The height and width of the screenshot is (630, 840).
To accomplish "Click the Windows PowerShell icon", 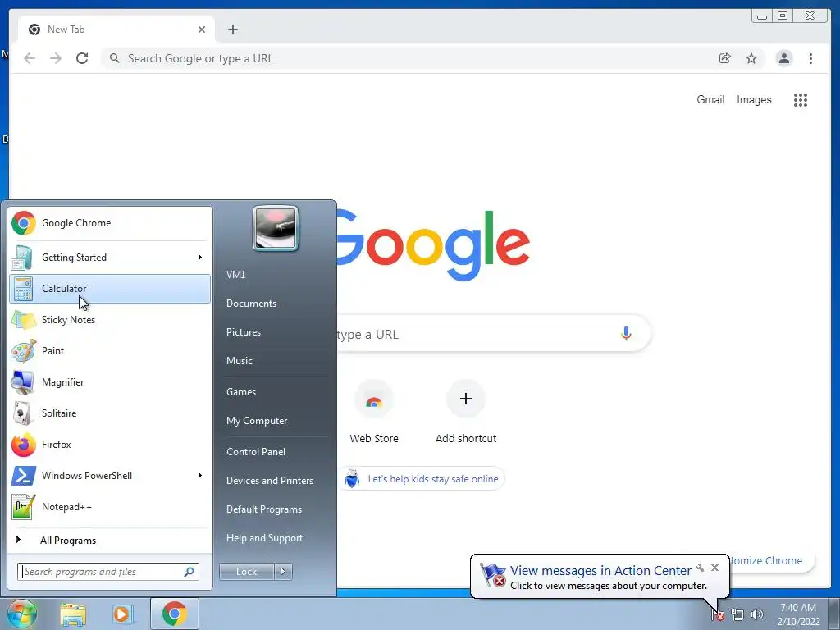I will click(x=24, y=476).
